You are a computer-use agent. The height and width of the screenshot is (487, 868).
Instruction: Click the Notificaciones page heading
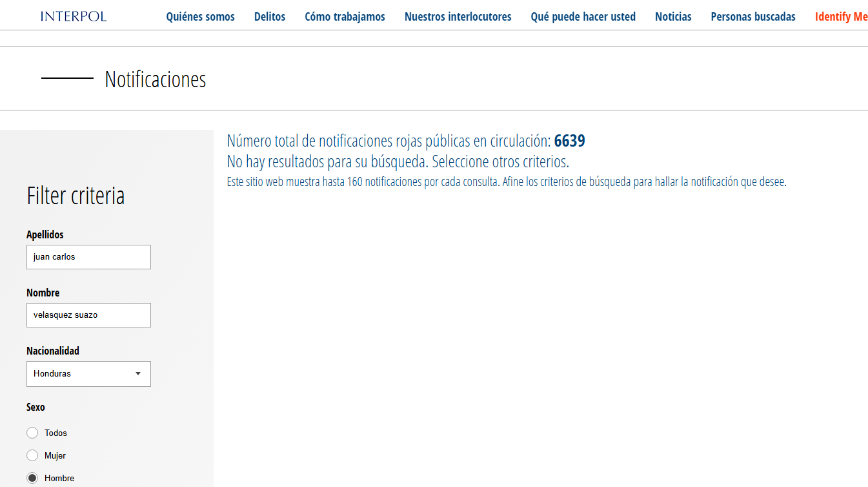(x=156, y=79)
